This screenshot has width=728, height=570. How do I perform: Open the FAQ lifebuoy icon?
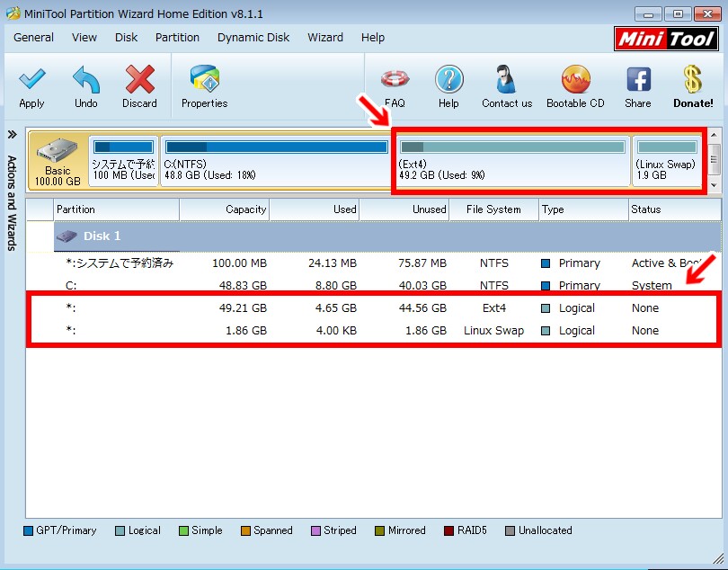point(395,79)
